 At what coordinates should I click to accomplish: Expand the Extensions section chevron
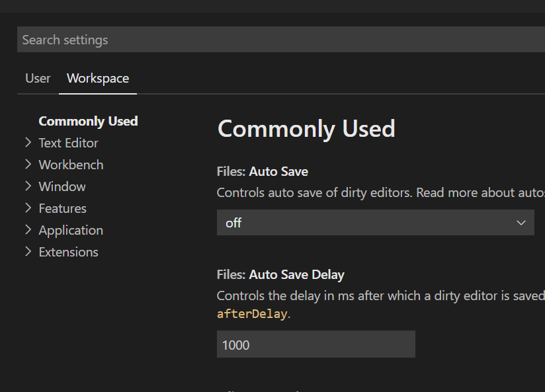click(28, 252)
